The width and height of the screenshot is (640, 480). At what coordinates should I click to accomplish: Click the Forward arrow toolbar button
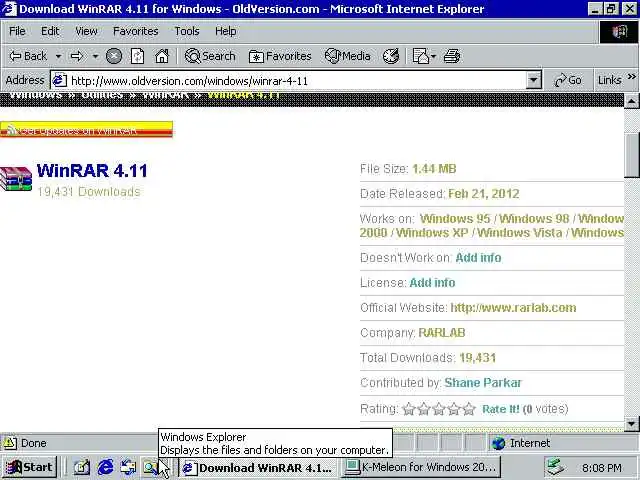pos(77,56)
